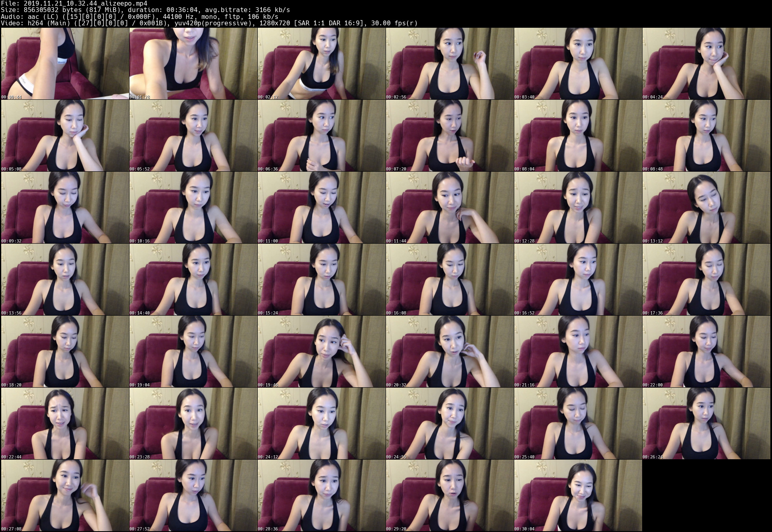Open the frame at 00:05:08
772x532 pixels.
pyautogui.click(x=65, y=136)
